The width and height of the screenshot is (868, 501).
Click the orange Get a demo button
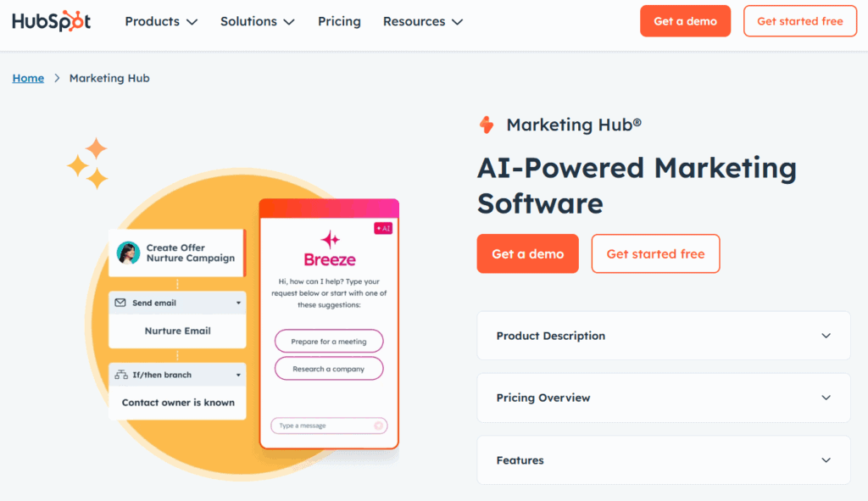tap(527, 253)
